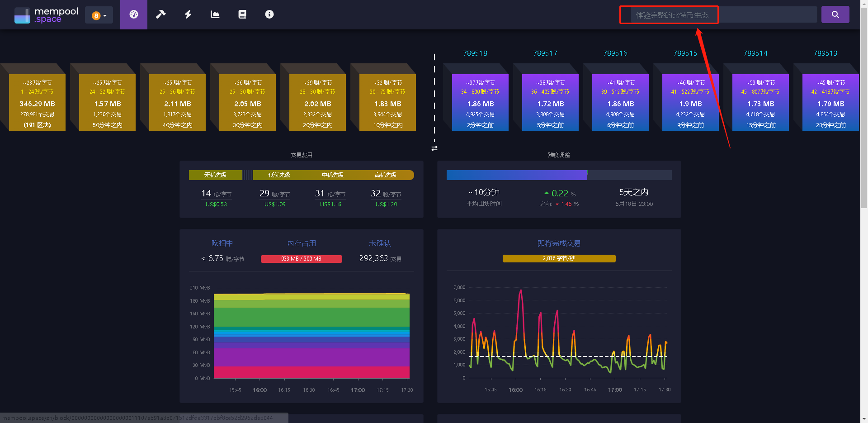Open the about info icon
Image resolution: width=868 pixels, height=423 pixels.
pyautogui.click(x=269, y=14)
